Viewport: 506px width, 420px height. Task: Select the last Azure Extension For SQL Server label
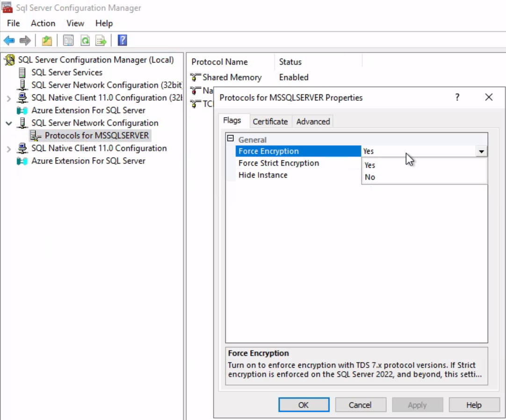[x=88, y=161]
